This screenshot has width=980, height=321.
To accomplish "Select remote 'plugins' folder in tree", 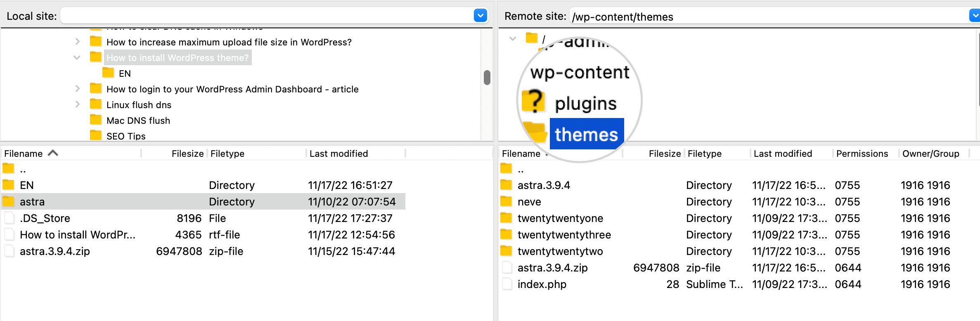I will pyautogui.click(x=585, y=103).
